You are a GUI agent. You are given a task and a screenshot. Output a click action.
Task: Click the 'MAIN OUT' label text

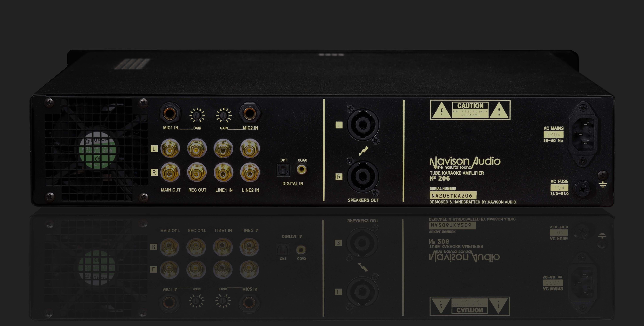171,190
